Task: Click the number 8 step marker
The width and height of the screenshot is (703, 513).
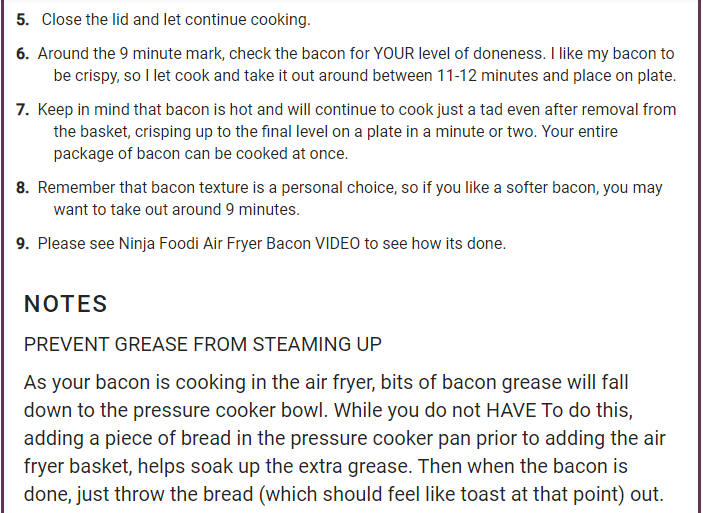Action: (x=22, y=188)
